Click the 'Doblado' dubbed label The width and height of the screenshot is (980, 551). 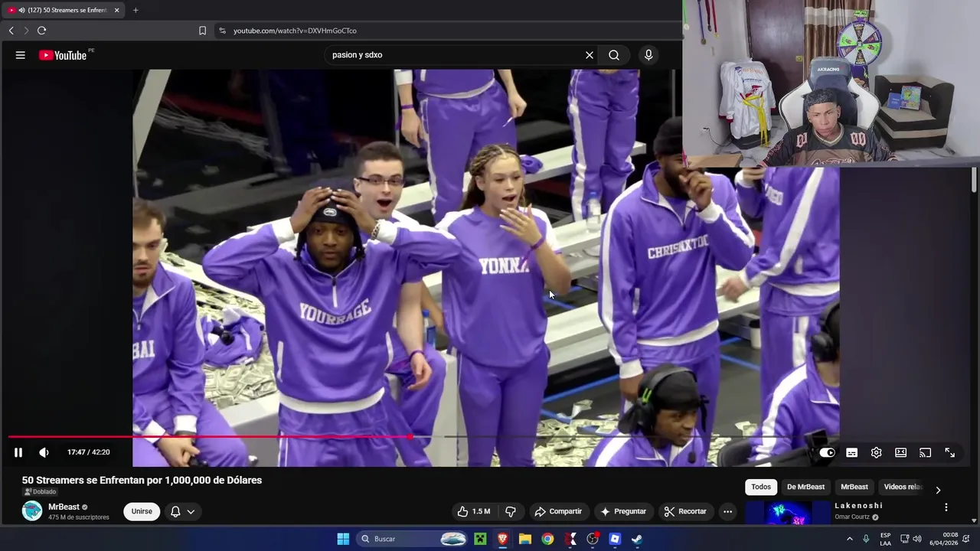tap(40, 492)
